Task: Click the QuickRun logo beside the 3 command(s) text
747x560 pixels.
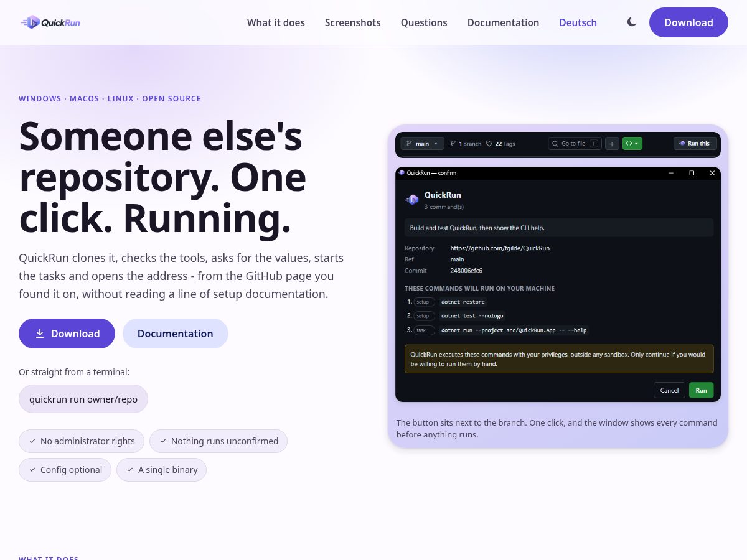Action: (412, 200)
